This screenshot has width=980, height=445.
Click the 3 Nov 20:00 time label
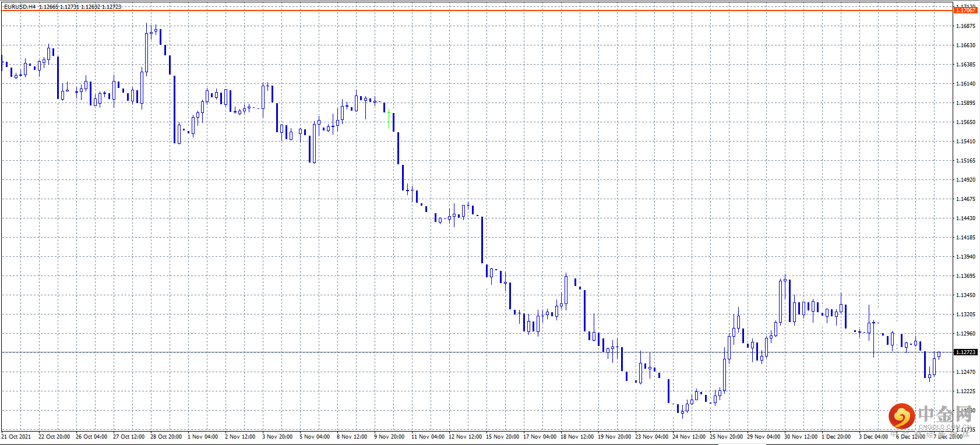click(x=277, y=437)
